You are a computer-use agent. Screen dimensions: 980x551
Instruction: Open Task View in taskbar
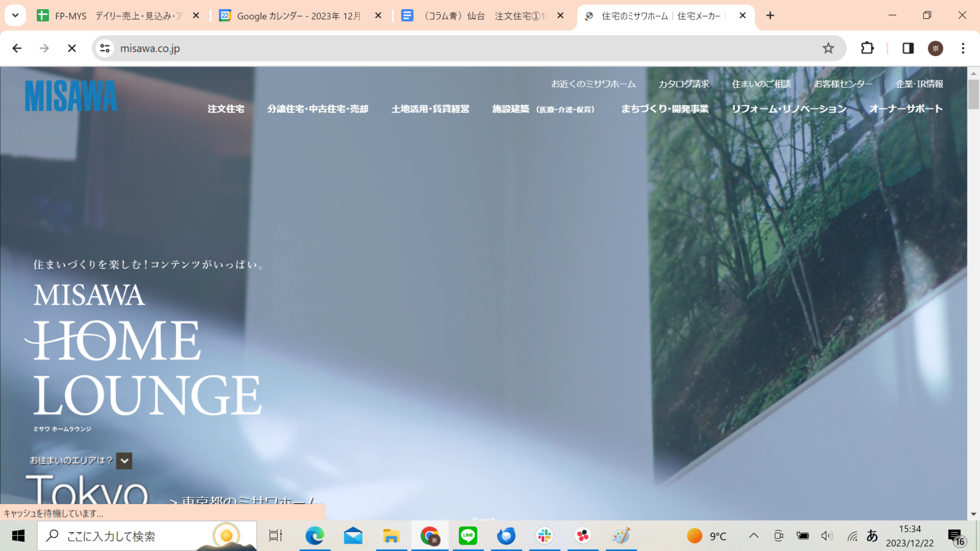(275, 536)
